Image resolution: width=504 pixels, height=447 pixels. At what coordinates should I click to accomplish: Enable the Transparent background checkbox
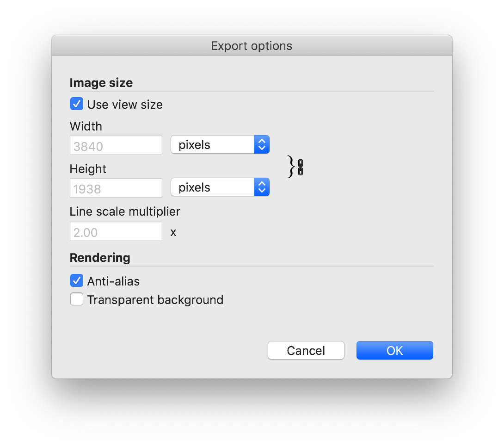pos(77,300)
